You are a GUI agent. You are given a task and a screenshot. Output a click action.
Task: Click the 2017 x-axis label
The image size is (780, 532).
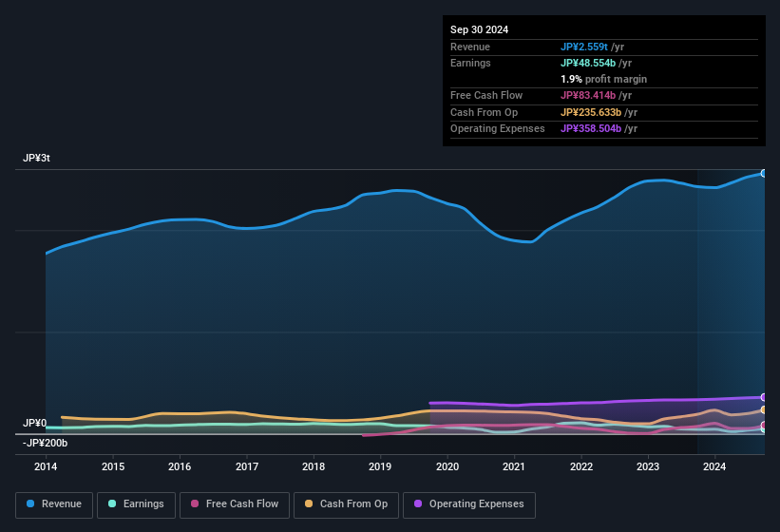click(x=247, y=466)
